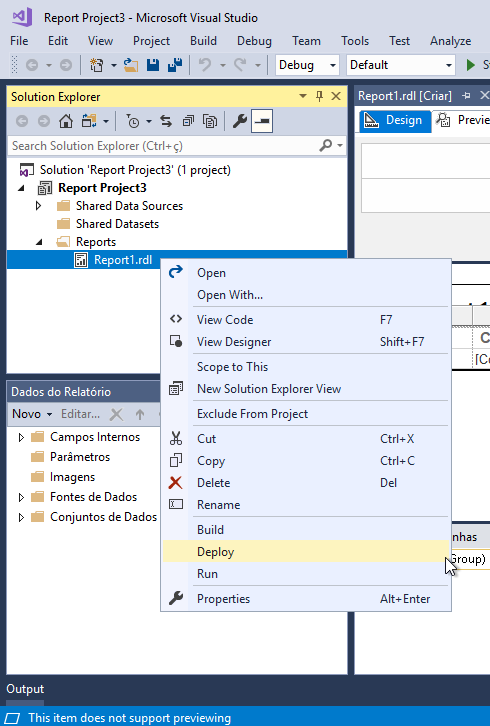Click the Open File toolbar icon
Image resolution: width=490 pixels, height=726 pixels.
[131, 65]
